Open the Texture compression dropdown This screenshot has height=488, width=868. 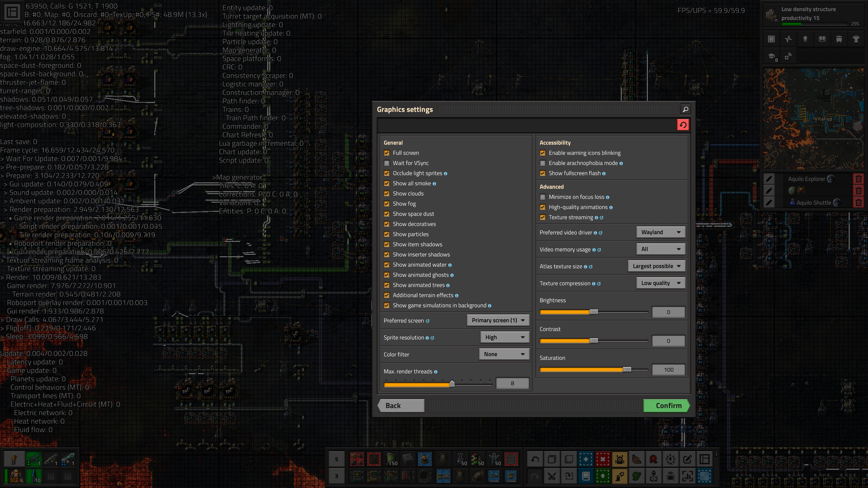[x=661, y=283]
